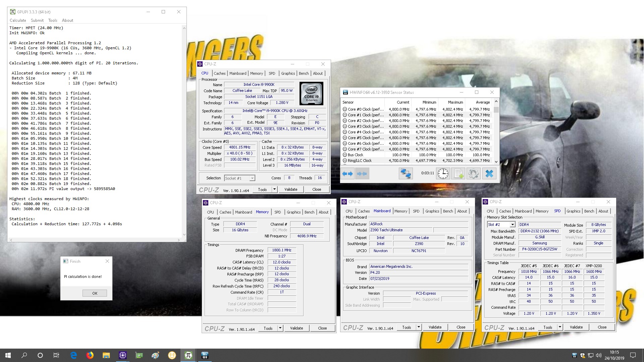This screenshot has height=362, width=644.
Task: Click the Tools button in CPU-Z SPD window
Action: [548, 327]
